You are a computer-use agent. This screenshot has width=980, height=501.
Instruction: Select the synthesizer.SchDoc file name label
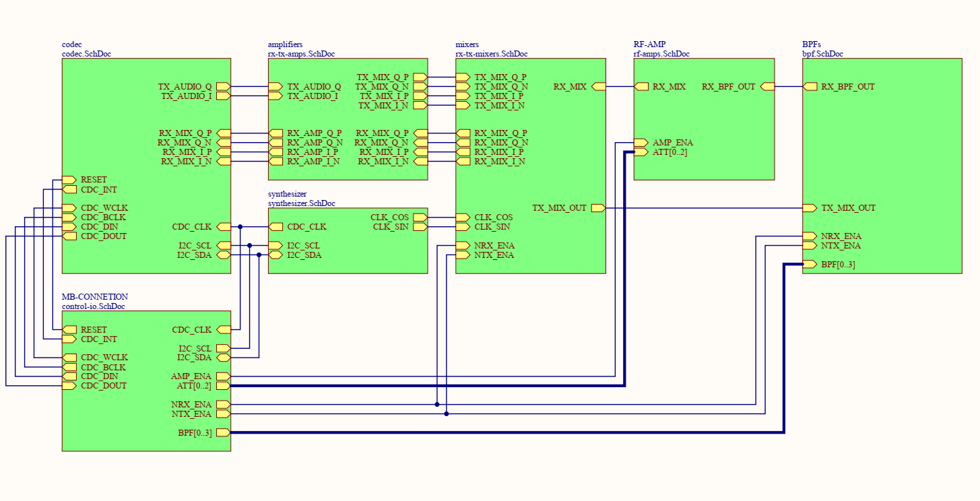click(x=301, y=203)
